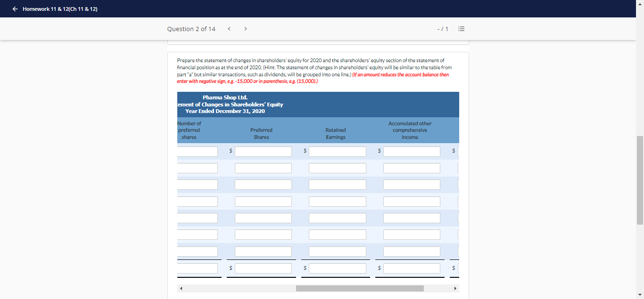Click fourth row Retained Earnings input
Screen dimensions: 644x299
338,202
